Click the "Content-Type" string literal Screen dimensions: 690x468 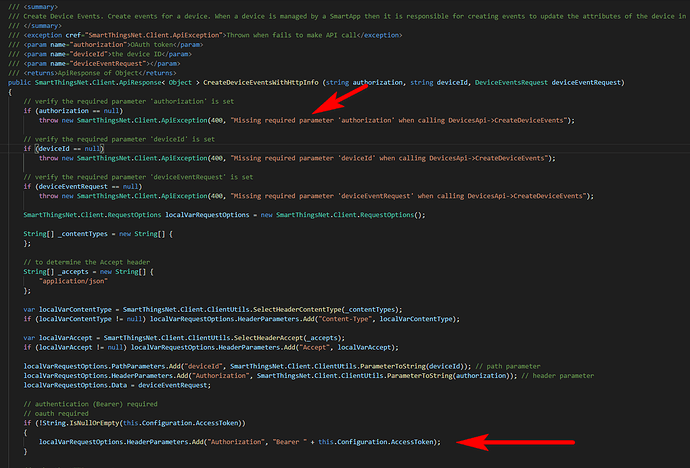345,319
